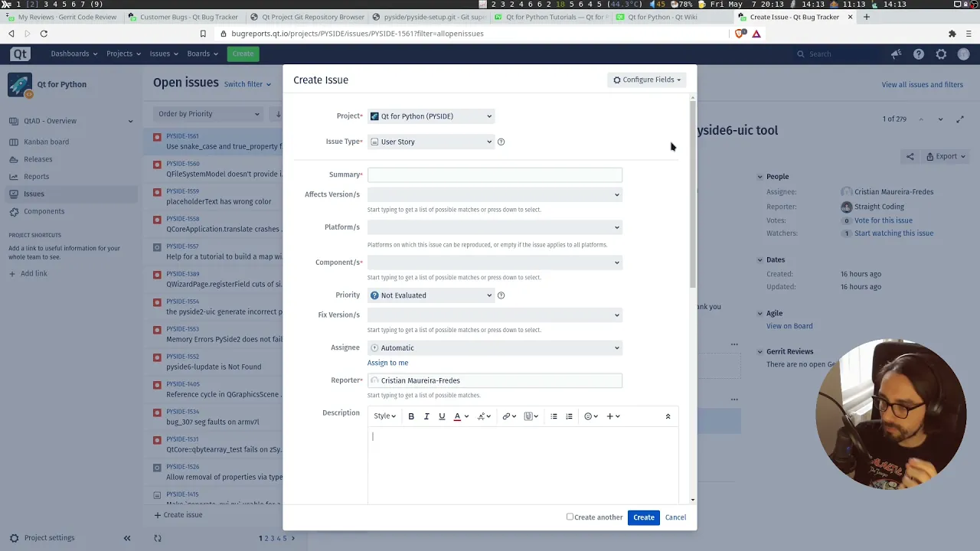Screen dimensions: 980x551
Task: Click the Reporter field
Action: click(495, 380)
